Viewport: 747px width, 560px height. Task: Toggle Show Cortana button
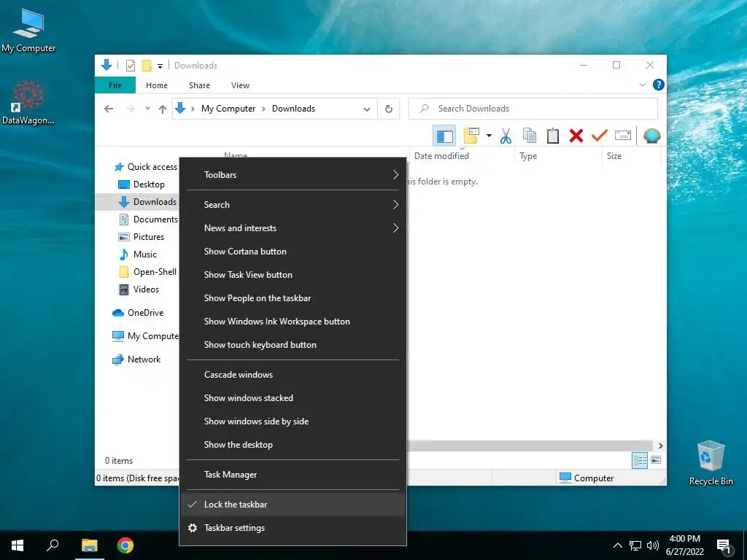click(293, 252)
